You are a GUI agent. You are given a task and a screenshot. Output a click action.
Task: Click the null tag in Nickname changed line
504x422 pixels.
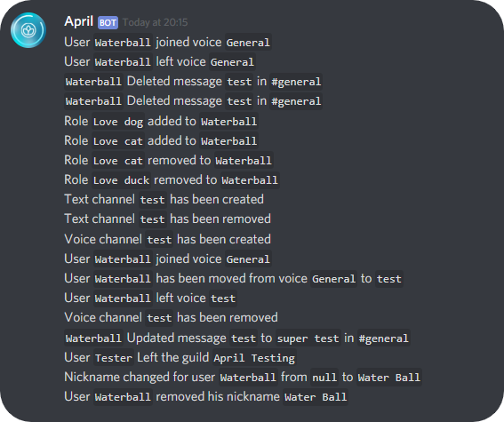(324, 378)
